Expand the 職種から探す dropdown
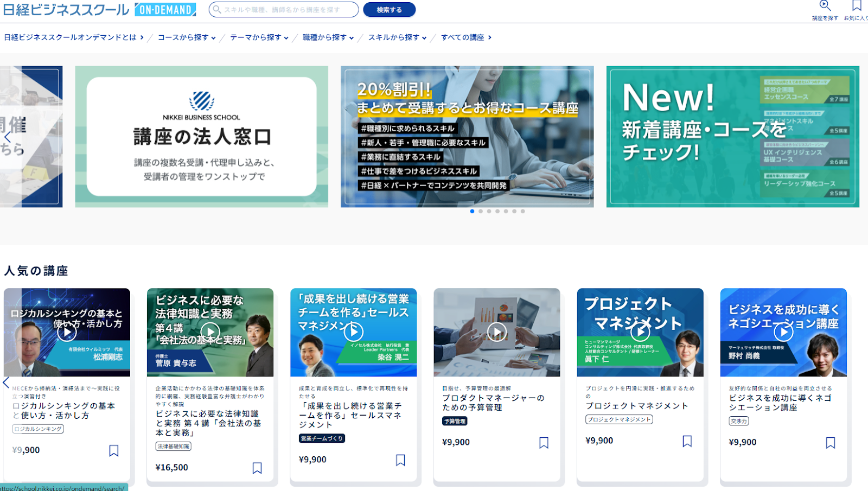This screenshot has width=868, height=491. tap(328, 37)
